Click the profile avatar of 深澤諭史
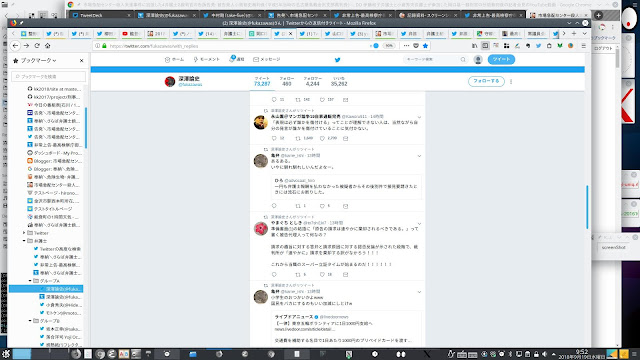 pos(170,81)
